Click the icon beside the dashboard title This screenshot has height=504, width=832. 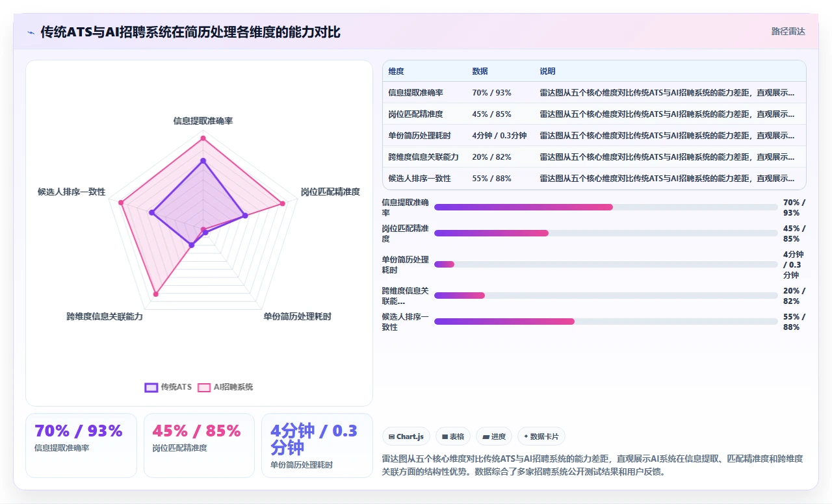click(31, 32)
